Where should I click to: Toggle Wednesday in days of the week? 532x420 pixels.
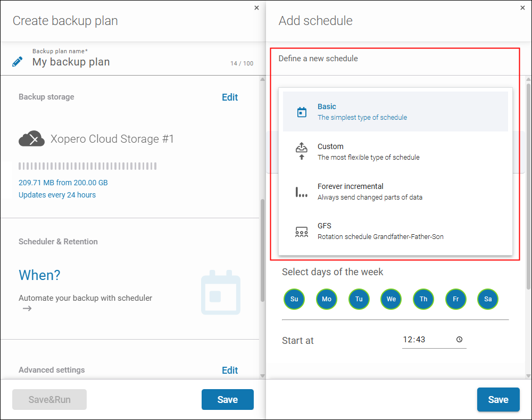pos(391,299)
